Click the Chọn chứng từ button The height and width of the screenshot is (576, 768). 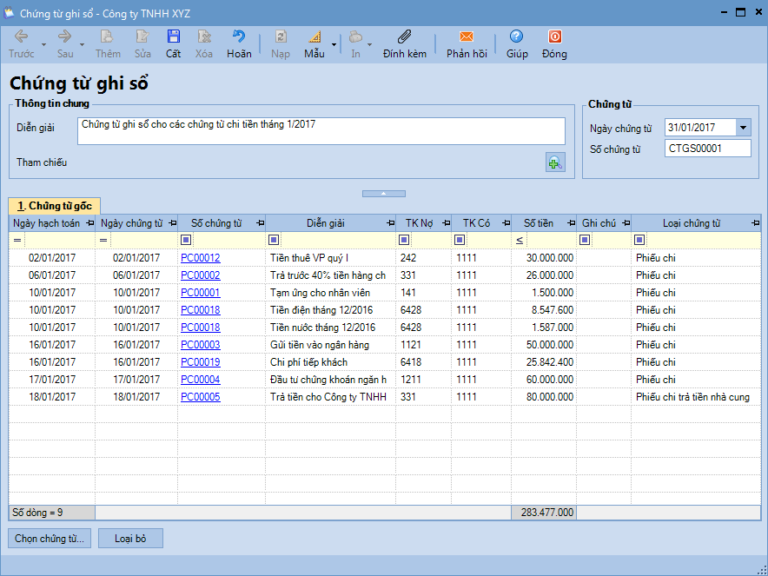pos(51,538)
